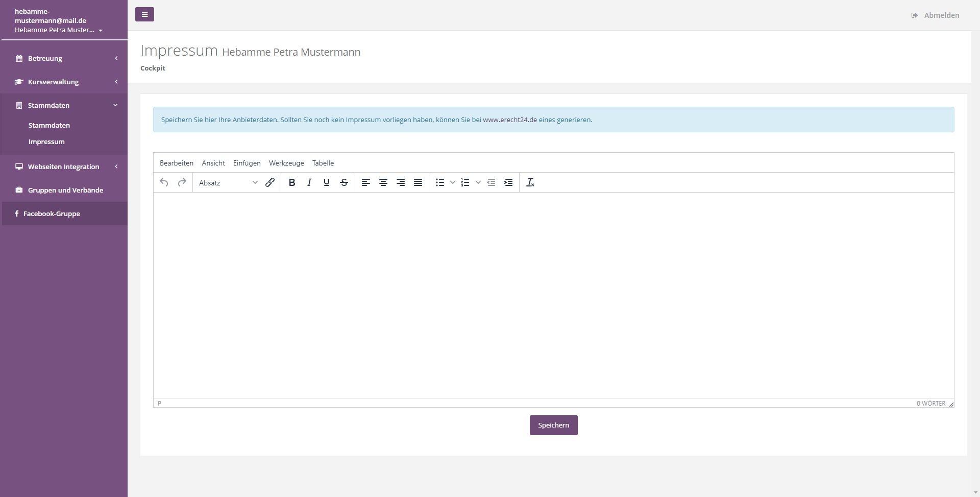Justify the paragraph text
This screenshot has width=980, height=497.
pyautogui.click(x=418, y=182)
